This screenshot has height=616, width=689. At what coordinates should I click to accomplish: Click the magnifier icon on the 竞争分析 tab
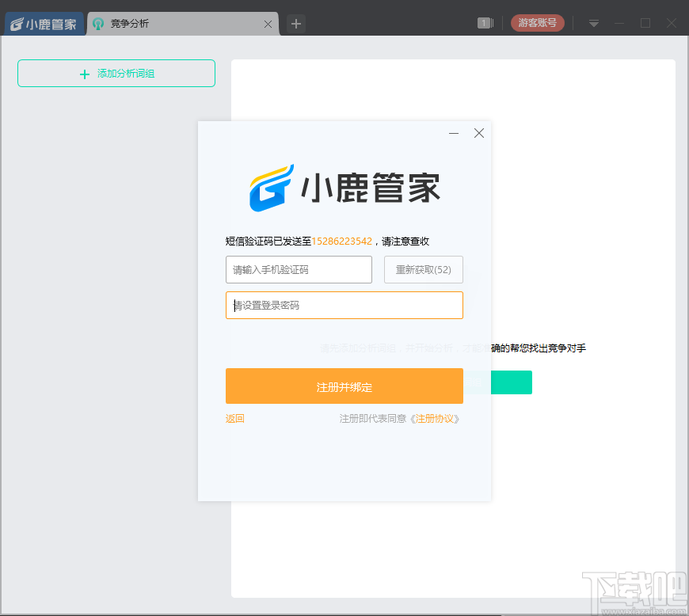(x=97, y=24)
